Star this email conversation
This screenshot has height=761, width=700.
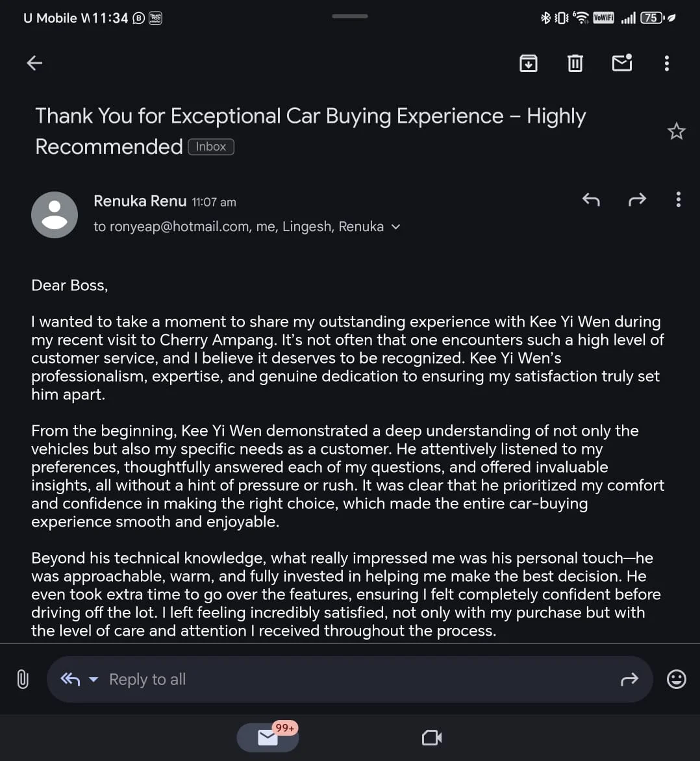(676, 131)
